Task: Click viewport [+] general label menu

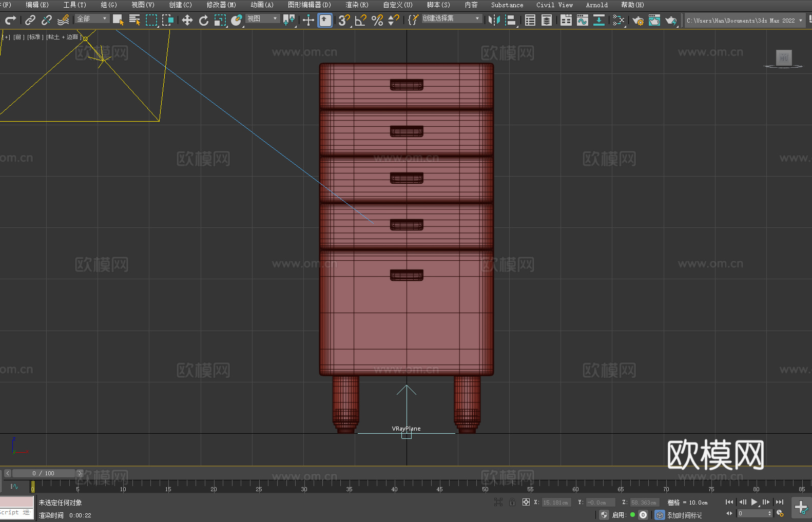Action: [7, 37]
